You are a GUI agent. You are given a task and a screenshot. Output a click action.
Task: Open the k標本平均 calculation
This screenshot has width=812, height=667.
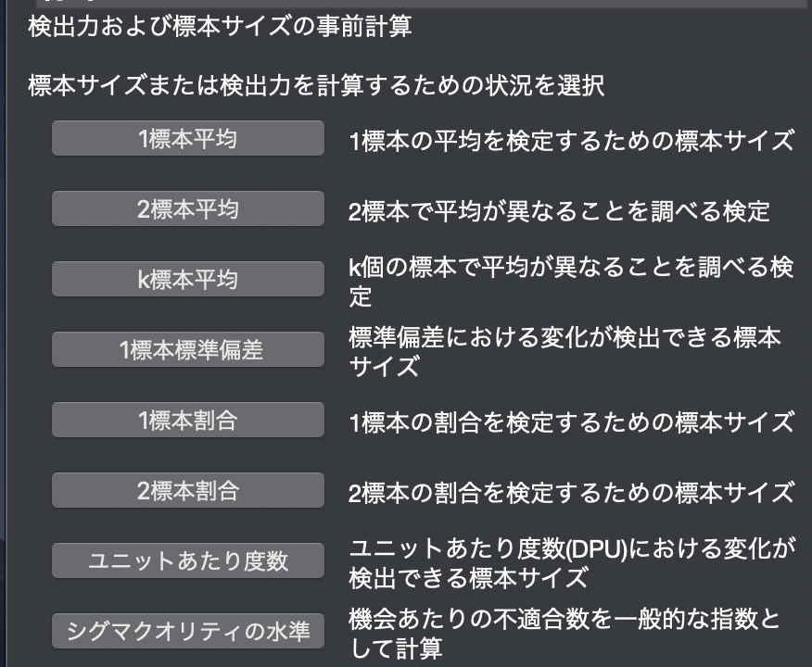click(187, 280)
